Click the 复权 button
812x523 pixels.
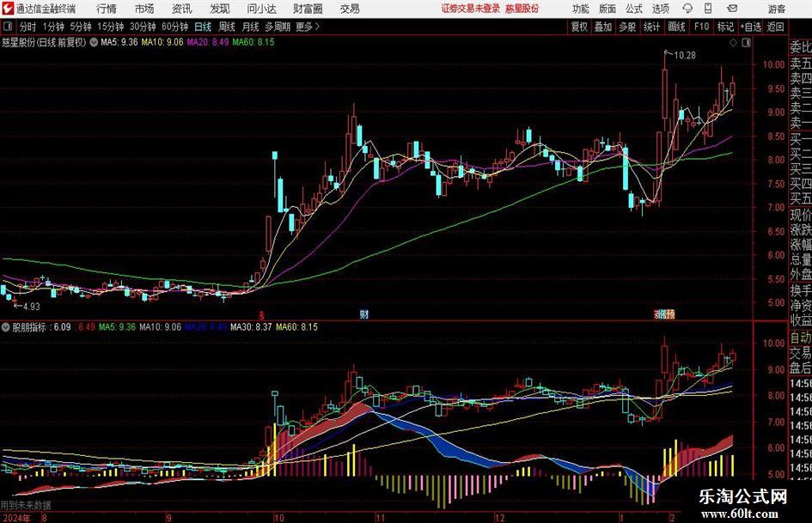click(x=579, y=27)
